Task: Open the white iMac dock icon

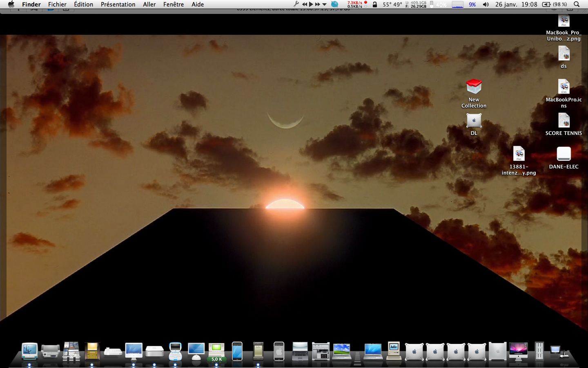Action: [x=134, y=351]
